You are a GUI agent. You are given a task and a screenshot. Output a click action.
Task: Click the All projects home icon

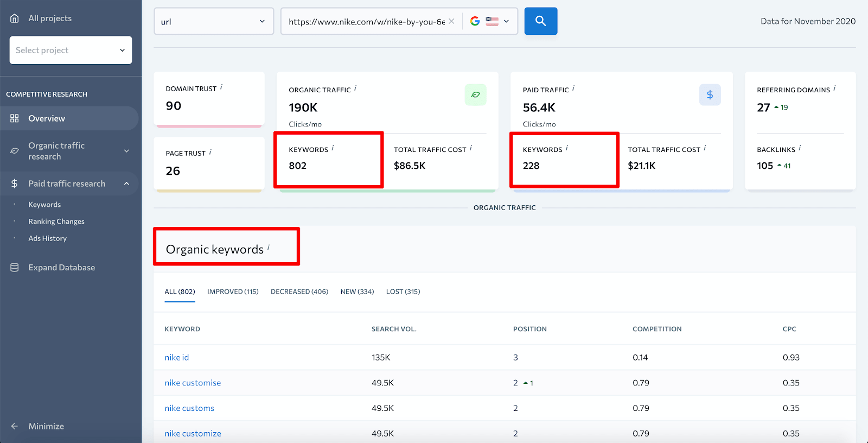15,18
